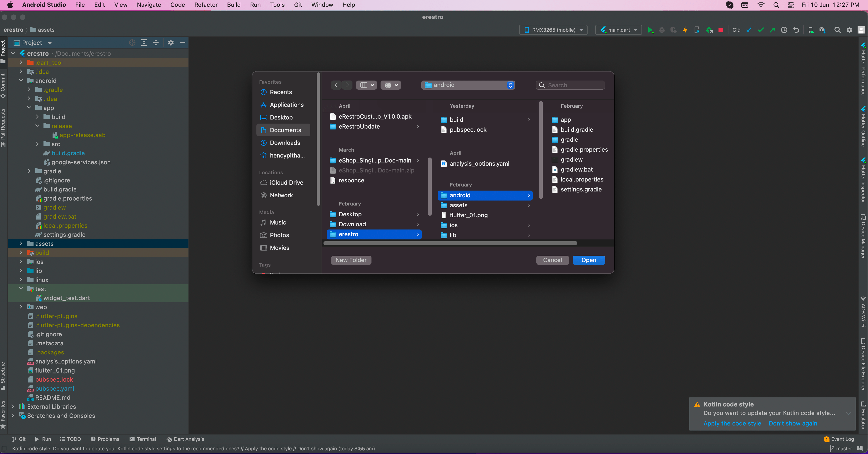
Task: Open Dart Analysis tool window tab
Action: click(x=185, y=439)
